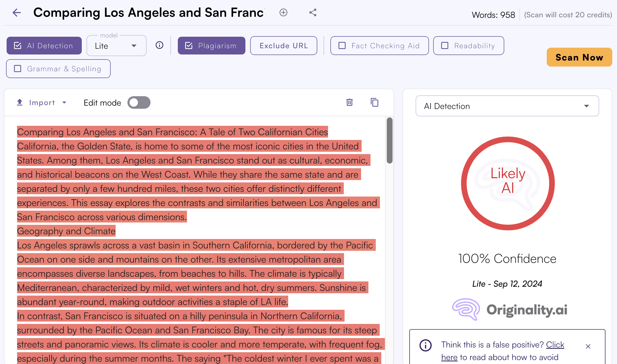Screen dimensions: 617x364
Task: Copy text with the copy icon
Action: click(x=374, y=102)
